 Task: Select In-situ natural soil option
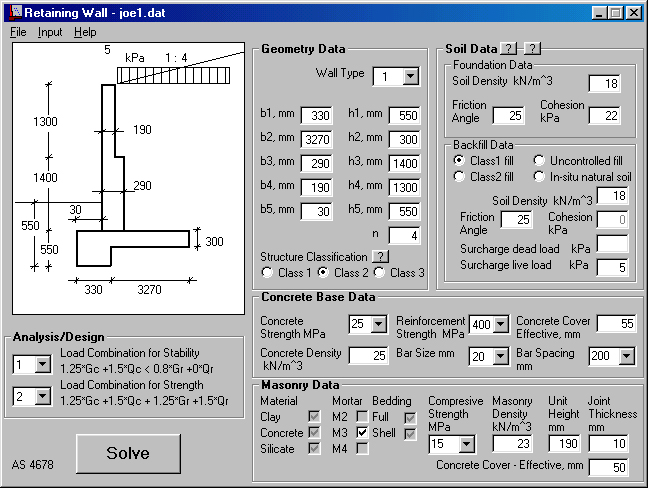click(539, 177)
